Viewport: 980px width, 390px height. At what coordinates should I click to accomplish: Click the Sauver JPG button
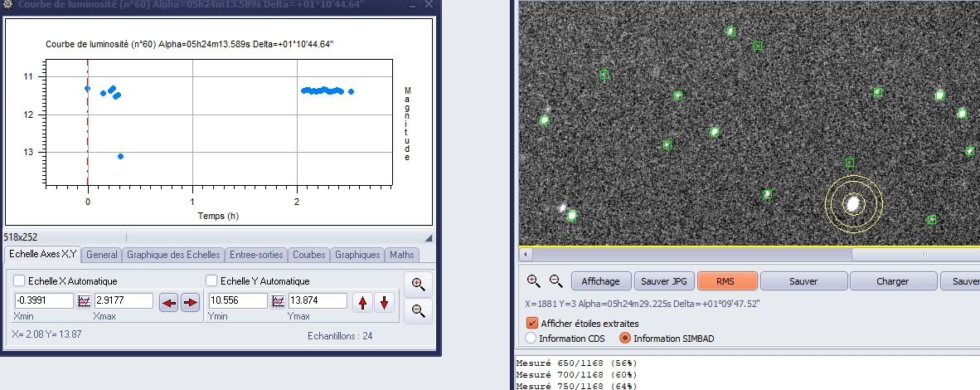(664, 281)
